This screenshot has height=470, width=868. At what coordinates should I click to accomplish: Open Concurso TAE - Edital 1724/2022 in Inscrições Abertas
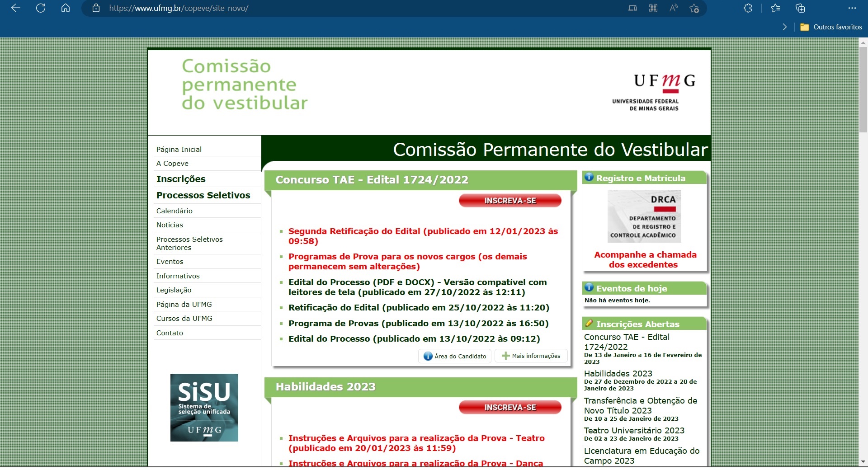(627, 342)
